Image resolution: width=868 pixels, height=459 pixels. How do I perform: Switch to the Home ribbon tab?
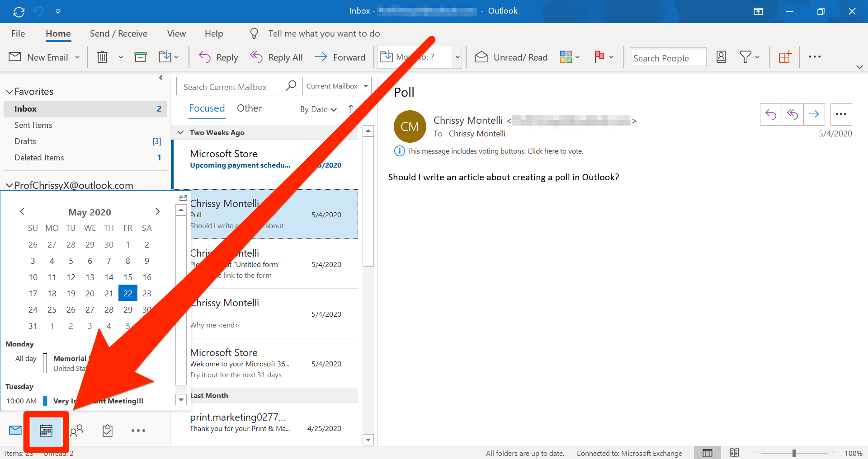point(58,33)
